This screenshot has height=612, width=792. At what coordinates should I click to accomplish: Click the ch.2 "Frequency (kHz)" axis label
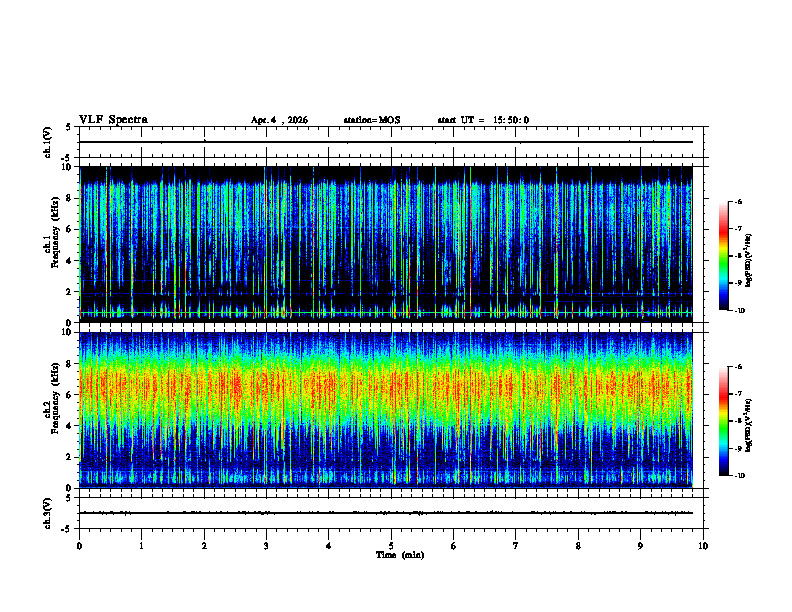(x=55, y=398)
